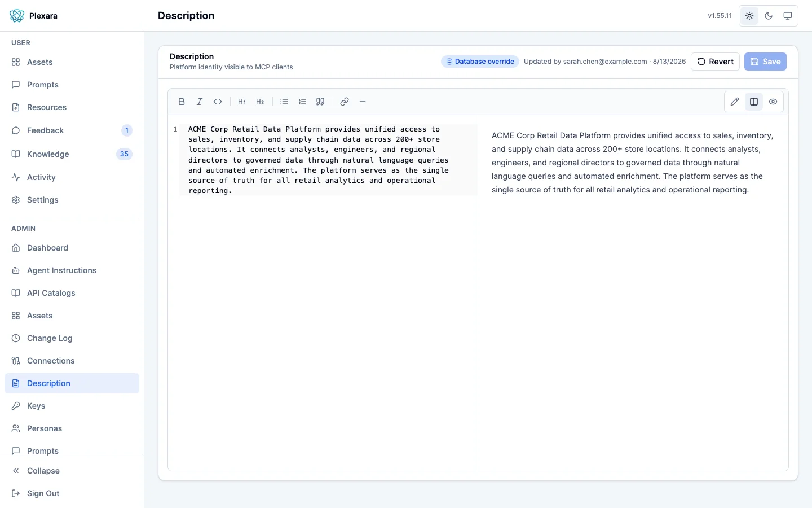The image size is (812, 508).
Task: Open Keys page
Action: pyautogui.click(x=72, y=406)
